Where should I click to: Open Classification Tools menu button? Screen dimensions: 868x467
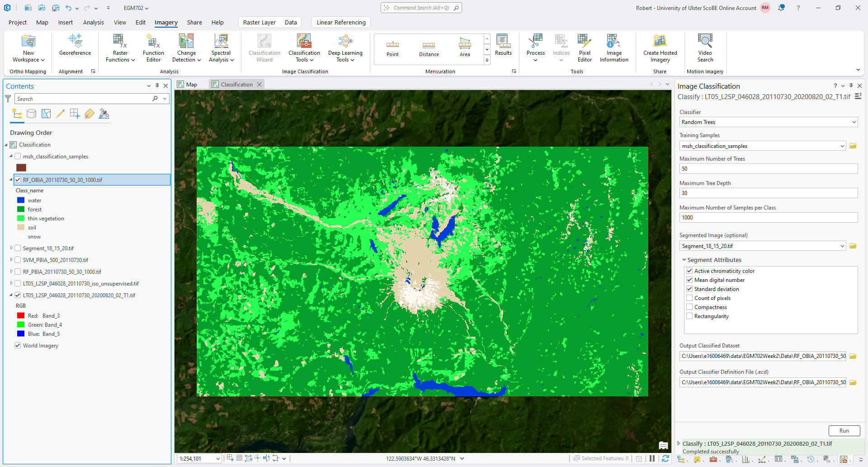coord(304,48)
